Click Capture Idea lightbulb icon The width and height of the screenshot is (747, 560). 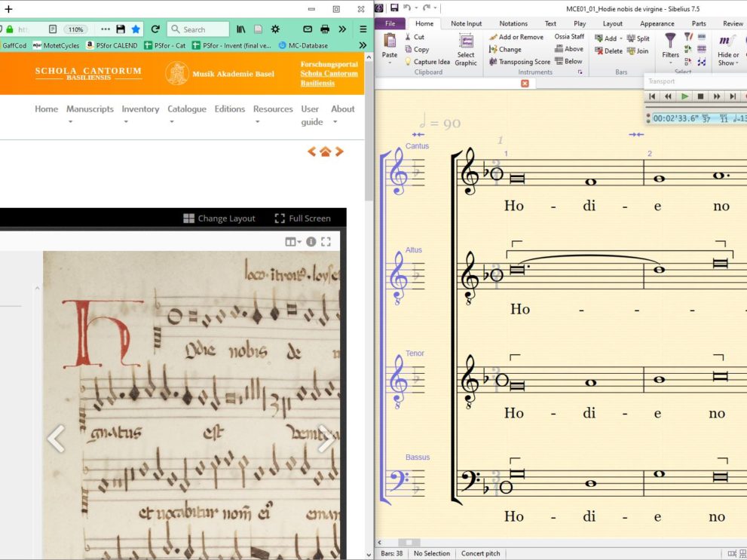pyautogui.click(x=409, y=62)
